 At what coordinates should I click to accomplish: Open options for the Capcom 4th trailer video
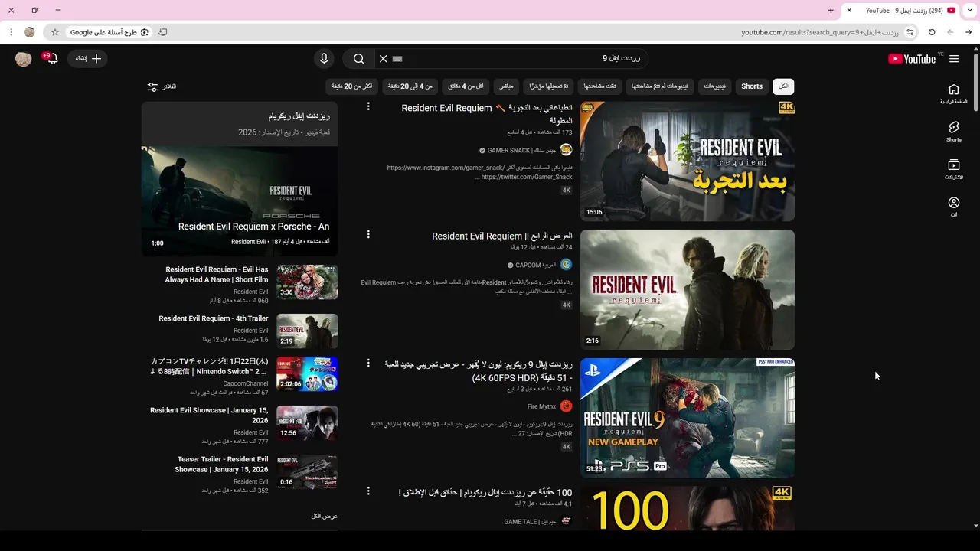368,234
